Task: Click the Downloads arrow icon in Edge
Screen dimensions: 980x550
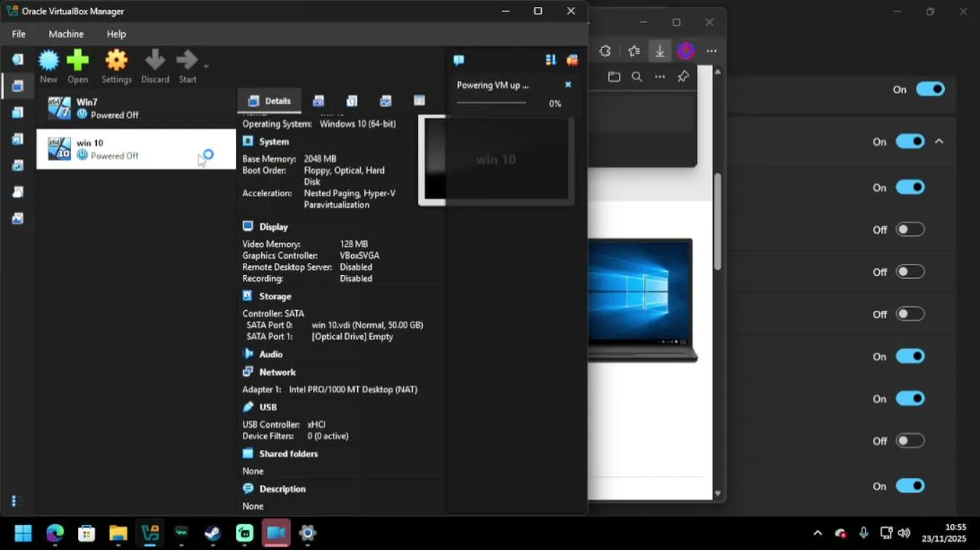Action: click(659, 50)
